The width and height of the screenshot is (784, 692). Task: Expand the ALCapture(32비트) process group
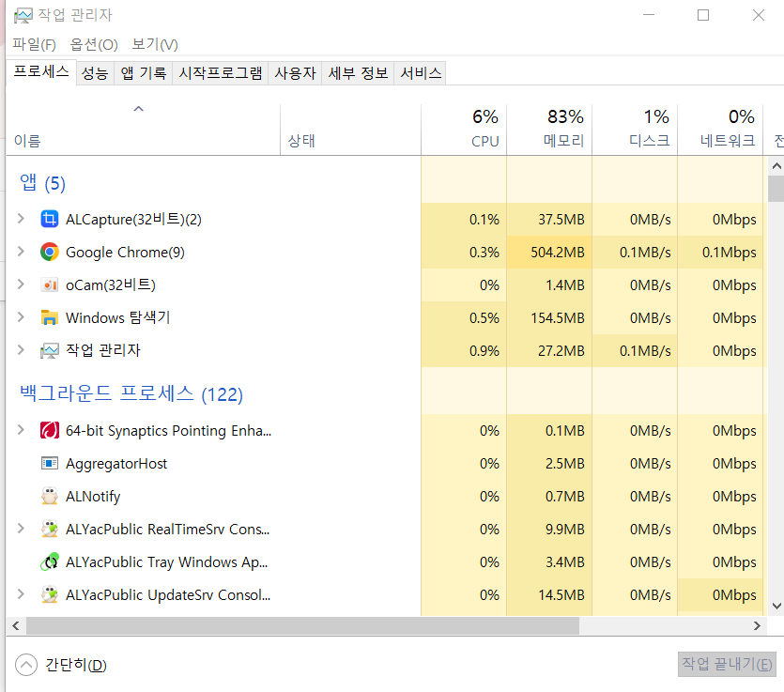pyautogui.click(x=21, y=219)
